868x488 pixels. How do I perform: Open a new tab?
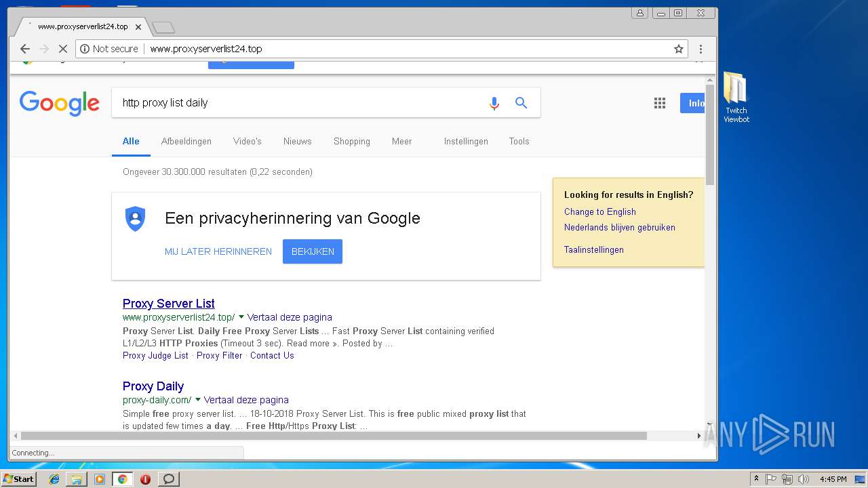tap(163, 27)
